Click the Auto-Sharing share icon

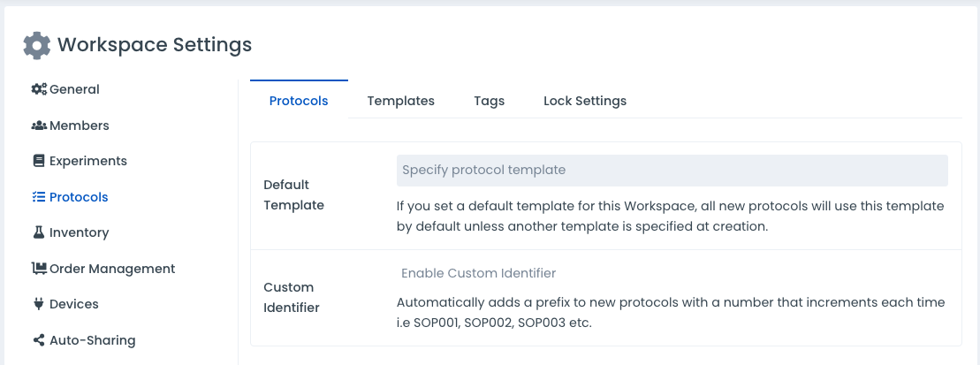click(x=39, y=340)
